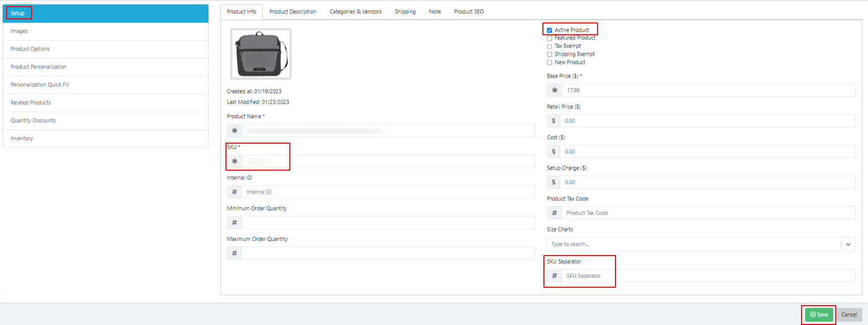868x325 pixels.
Task: Go to Product Personalization section
Action: click(106, 67)
